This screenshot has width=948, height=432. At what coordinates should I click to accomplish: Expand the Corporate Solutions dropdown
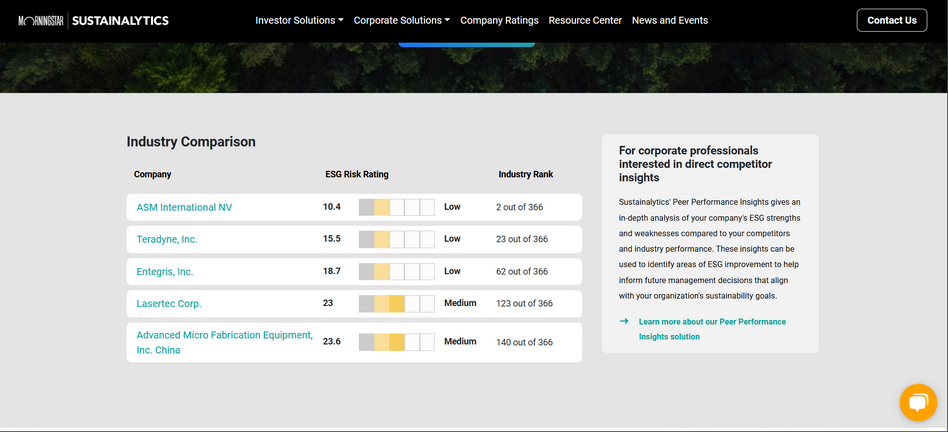coord(401,20)
